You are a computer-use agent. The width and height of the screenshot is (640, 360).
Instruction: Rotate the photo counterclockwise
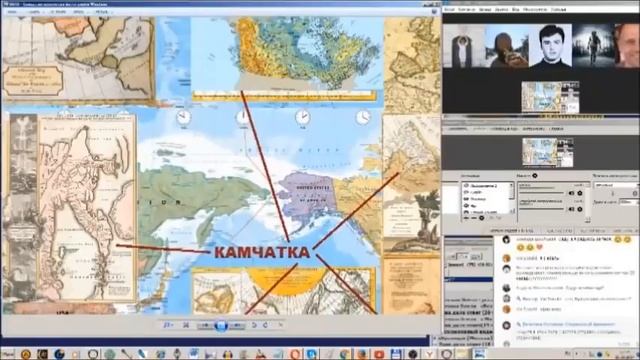coord(254,325)
